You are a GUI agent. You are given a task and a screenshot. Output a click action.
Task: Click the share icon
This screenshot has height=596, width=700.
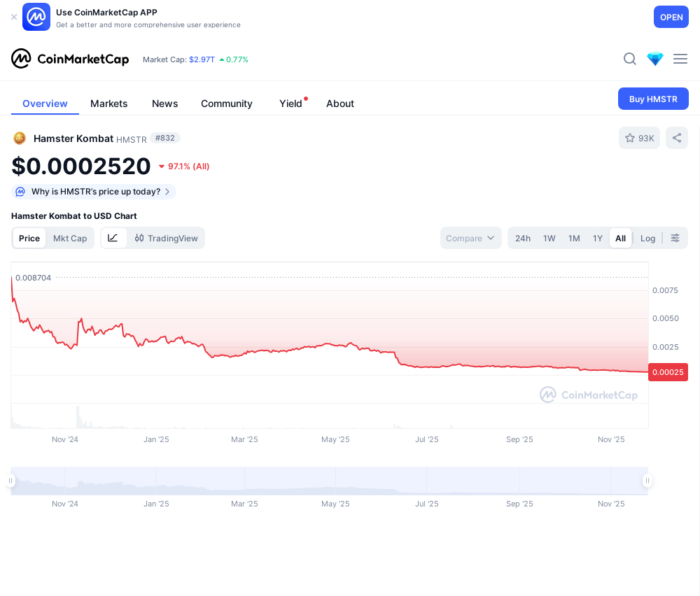point(677,138)
